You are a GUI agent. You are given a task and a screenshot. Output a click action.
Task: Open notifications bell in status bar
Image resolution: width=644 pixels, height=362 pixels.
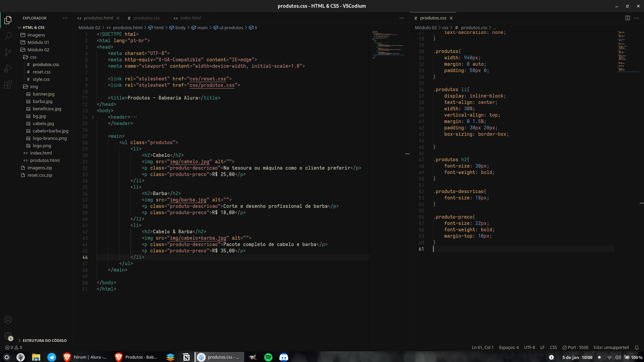[637, 348]
